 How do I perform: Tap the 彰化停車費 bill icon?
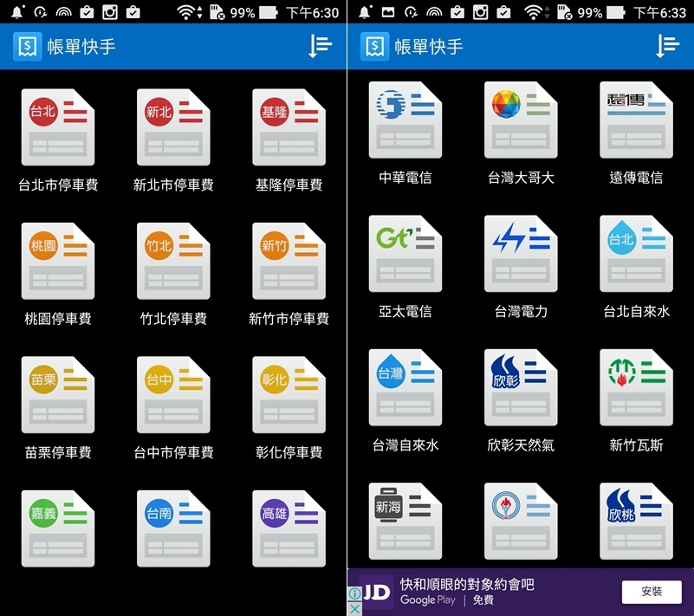click(289, 395)
